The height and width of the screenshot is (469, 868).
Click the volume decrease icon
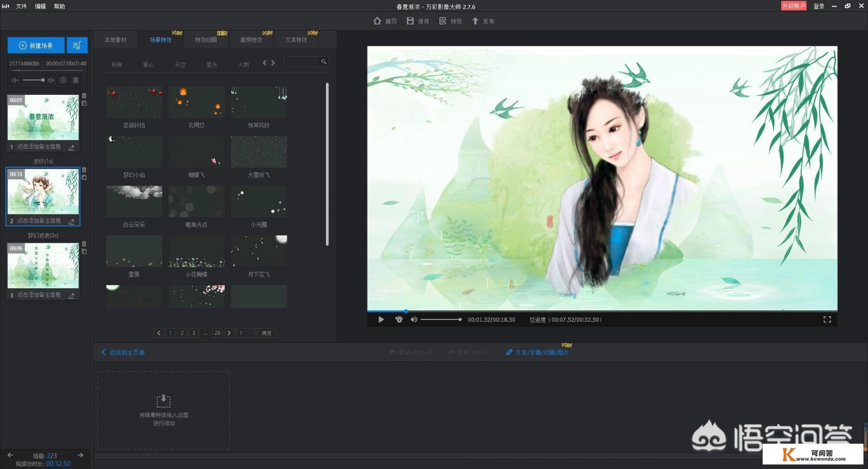(x=16, y=80)
